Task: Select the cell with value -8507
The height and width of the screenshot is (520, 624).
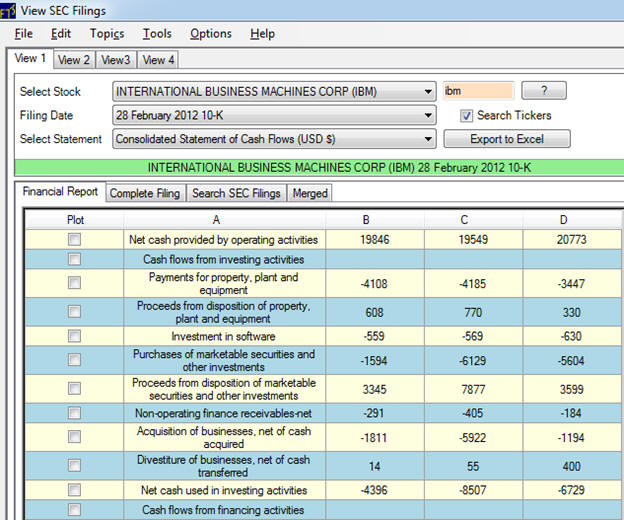Action: 473,490
